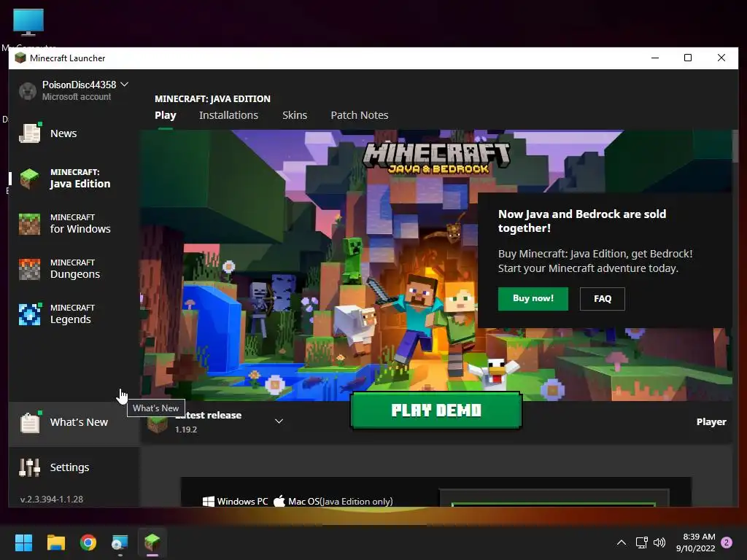Click the Mac OS(Java Edition only) label
The image size is (747, 560).
340,502
